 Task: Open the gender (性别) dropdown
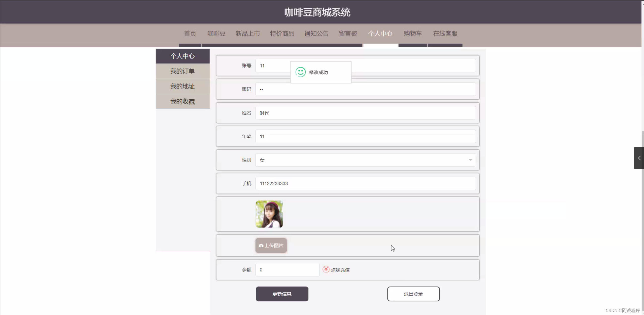coord(365,160)
